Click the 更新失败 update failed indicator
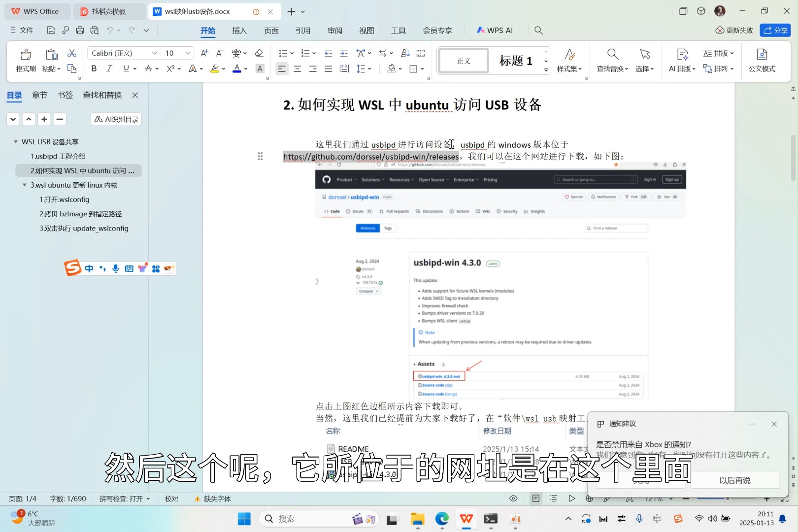This screenshot has height=532, width=798. point(734,31)
